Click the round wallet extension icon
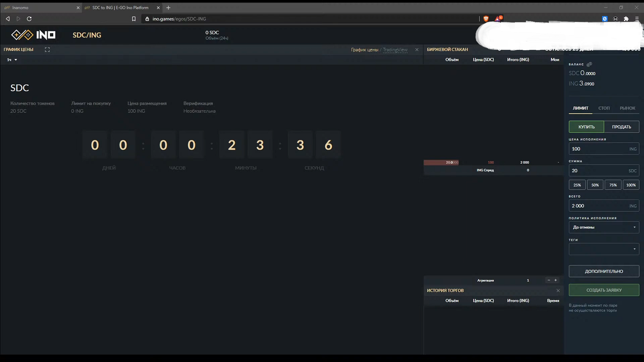644x362 pixels. click(616, 19)
